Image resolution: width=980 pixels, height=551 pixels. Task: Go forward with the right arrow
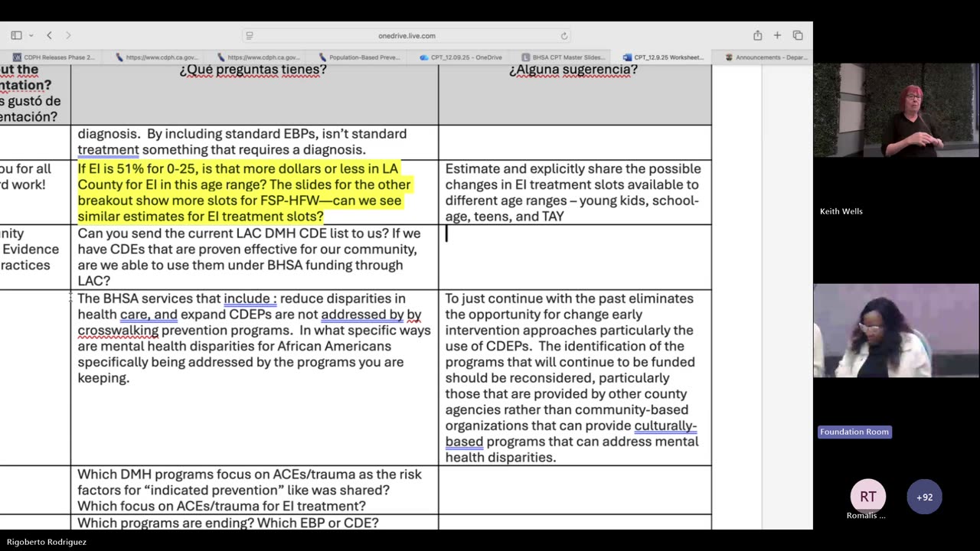tap(68, 35)
